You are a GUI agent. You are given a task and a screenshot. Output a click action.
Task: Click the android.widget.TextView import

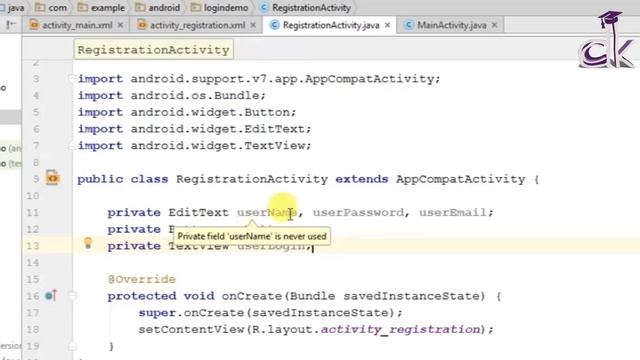point(220,145)
